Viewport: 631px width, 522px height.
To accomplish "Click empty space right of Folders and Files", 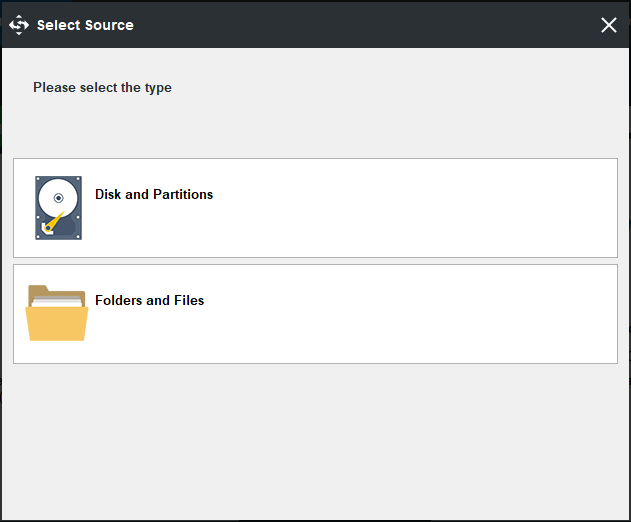I will click(x=420, y=314).
